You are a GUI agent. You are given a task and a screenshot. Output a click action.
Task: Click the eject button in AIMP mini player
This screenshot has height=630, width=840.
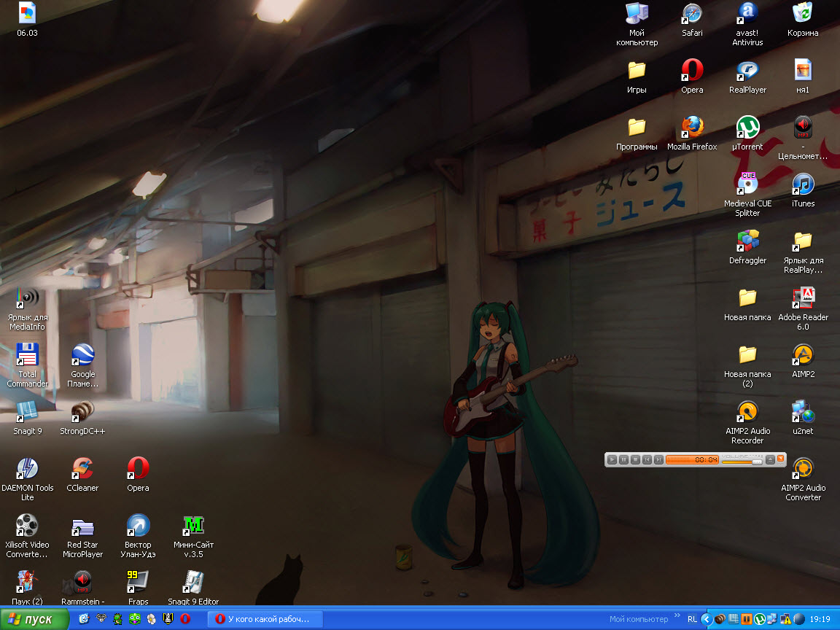click(x=769, y=459)
